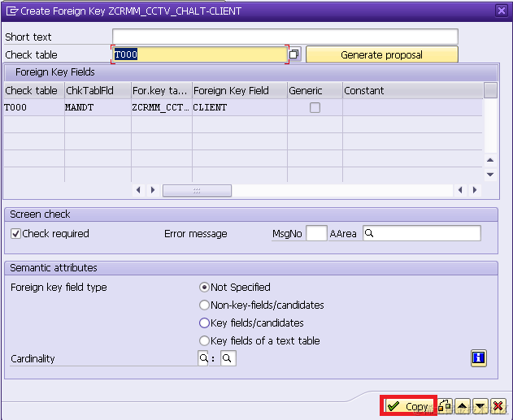Choose Key fields of a text table
This screenshot has height=420, width=513.
204,340
